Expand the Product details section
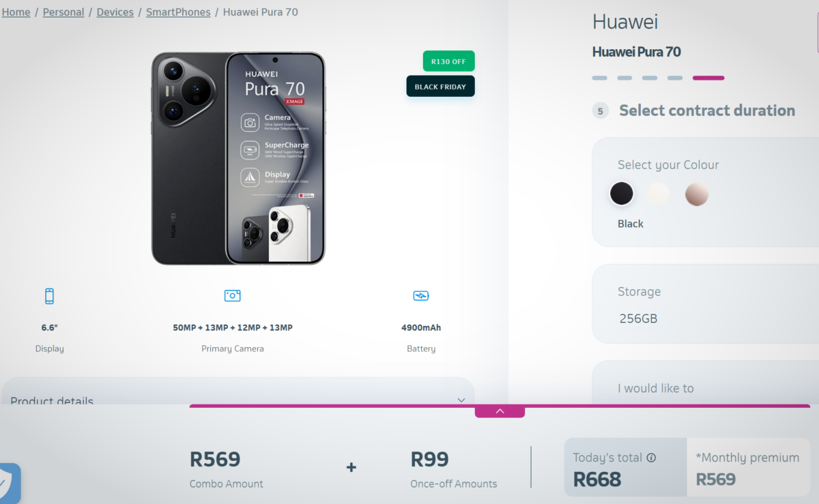Screen dimensions: 819x504 pos(461,400)
